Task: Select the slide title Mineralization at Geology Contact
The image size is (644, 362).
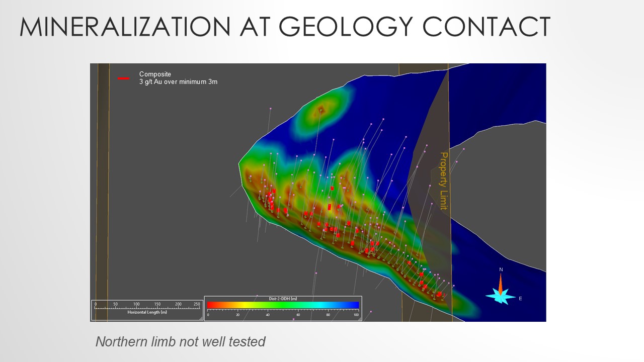Action: click(284, 26)
